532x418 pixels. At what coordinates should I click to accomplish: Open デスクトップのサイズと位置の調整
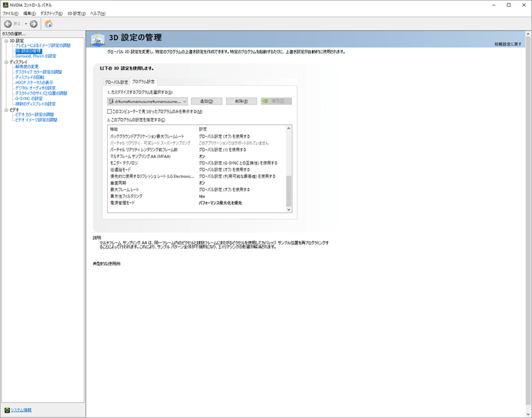(x=41, y=93)
